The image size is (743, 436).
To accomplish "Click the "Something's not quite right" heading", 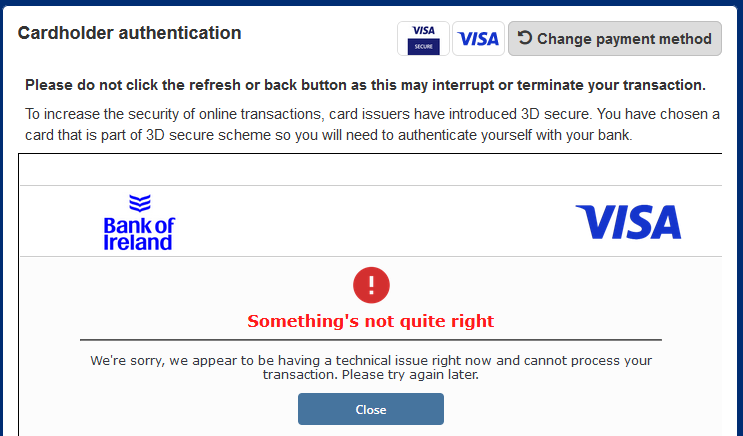I will [371, 321].
